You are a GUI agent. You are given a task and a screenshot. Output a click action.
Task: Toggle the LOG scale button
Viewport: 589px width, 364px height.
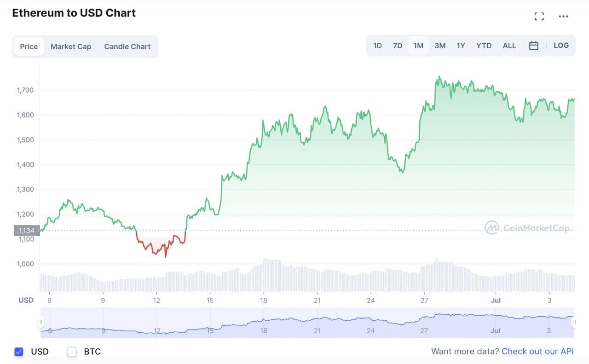[x=561, y=46]
